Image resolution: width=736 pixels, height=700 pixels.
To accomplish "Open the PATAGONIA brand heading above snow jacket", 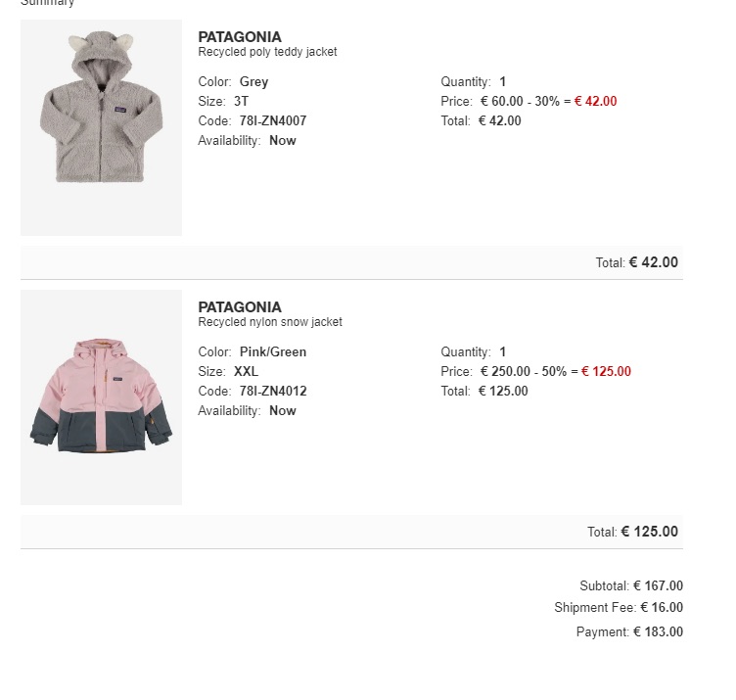I will point(240,307).
